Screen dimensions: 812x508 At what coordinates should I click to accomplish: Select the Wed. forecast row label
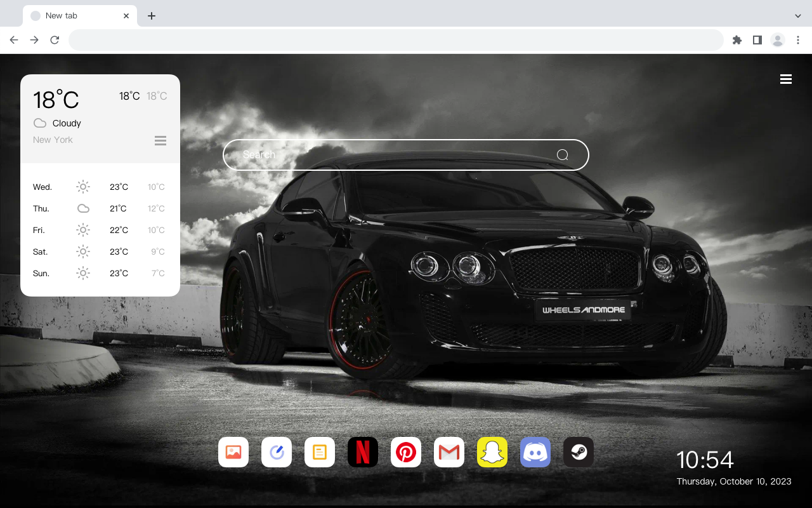[x=43, y=187]
